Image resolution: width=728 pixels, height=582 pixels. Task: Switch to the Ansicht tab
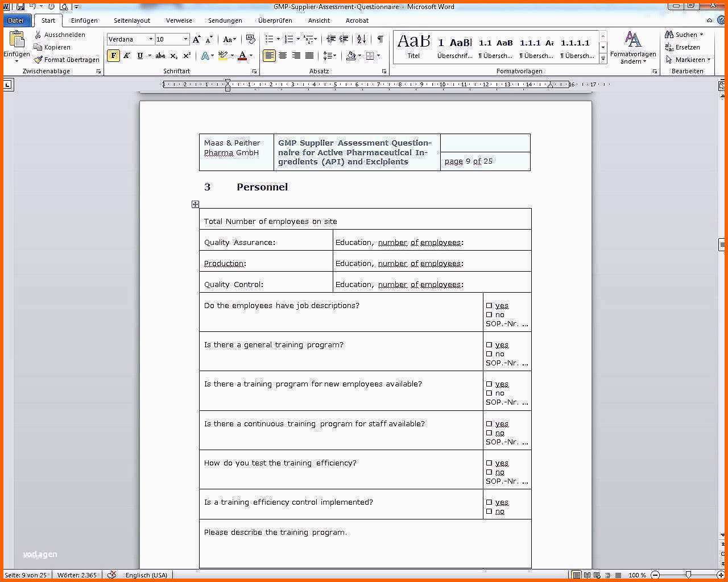coord(319,20)
